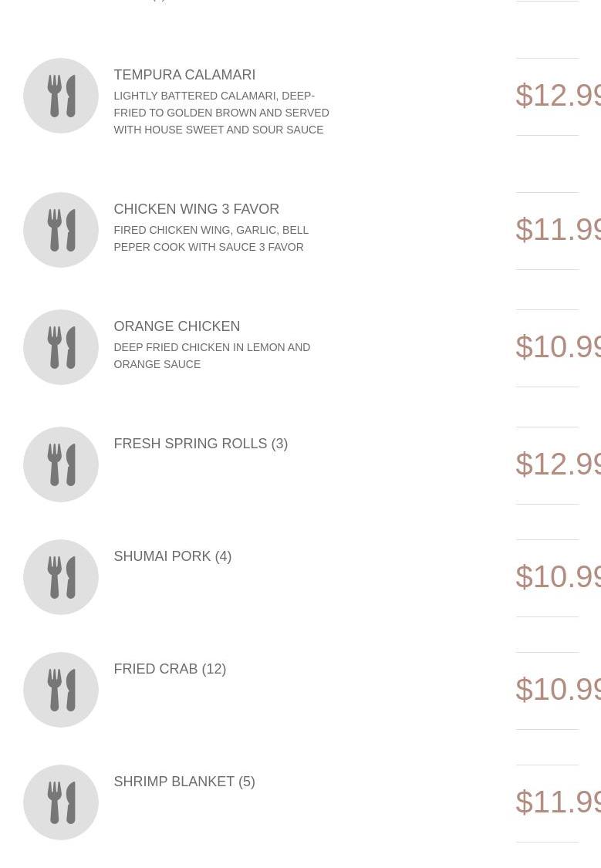Click the Orange Chicken description text

[212, 356]
